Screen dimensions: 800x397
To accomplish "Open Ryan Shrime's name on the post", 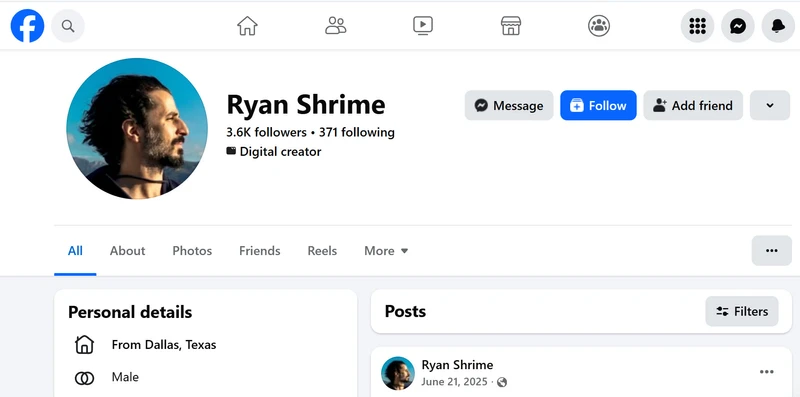I will pyautogui.click(x=457, y=365).
